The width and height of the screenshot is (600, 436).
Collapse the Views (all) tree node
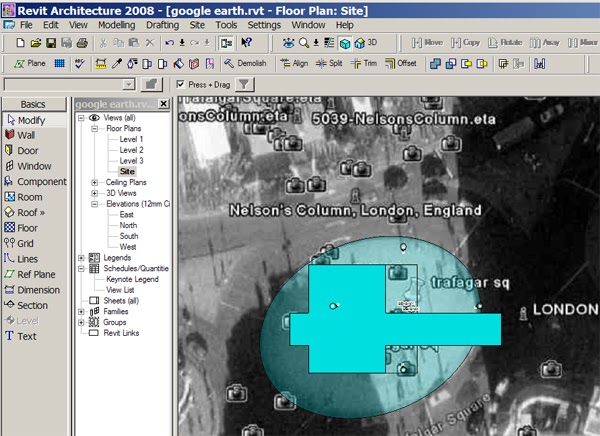pos(81,118)
